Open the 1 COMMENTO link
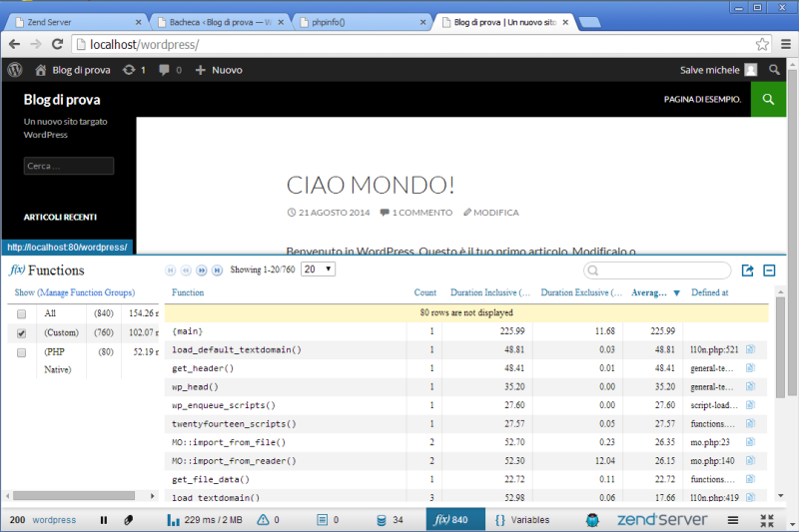This screenshot has height=532, width=799. tap(416, 213)
